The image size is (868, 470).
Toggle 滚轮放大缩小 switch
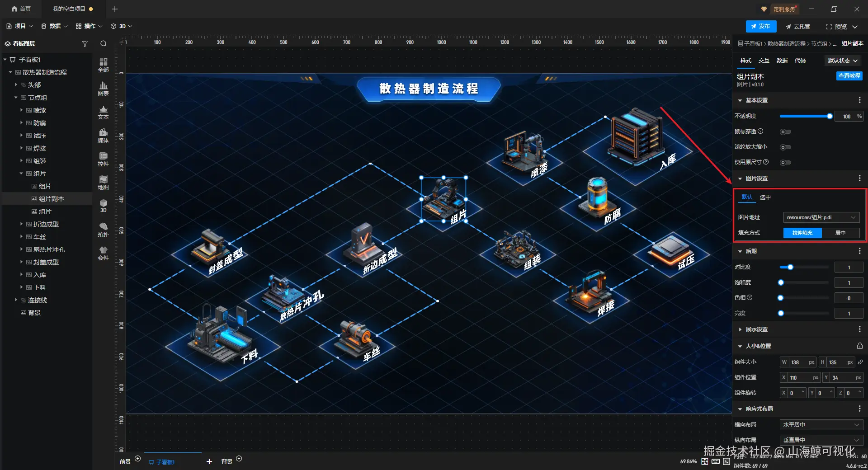(785, 147)
